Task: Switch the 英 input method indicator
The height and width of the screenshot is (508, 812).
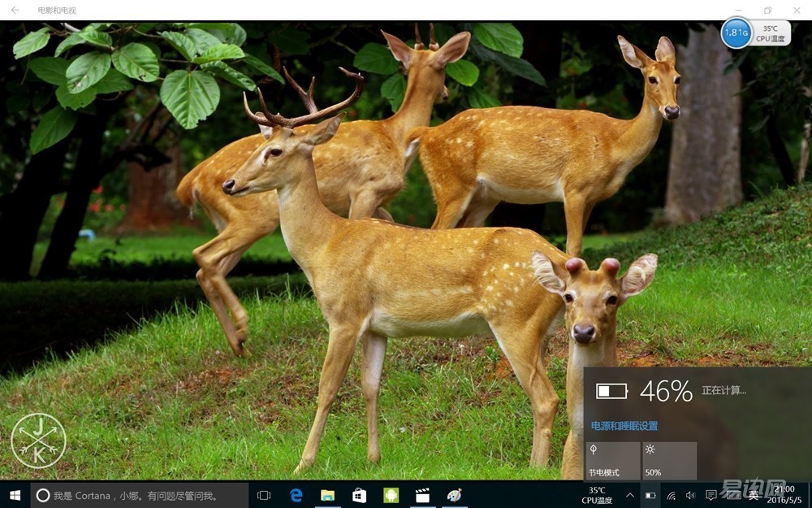Action: (x=754, y=496)
